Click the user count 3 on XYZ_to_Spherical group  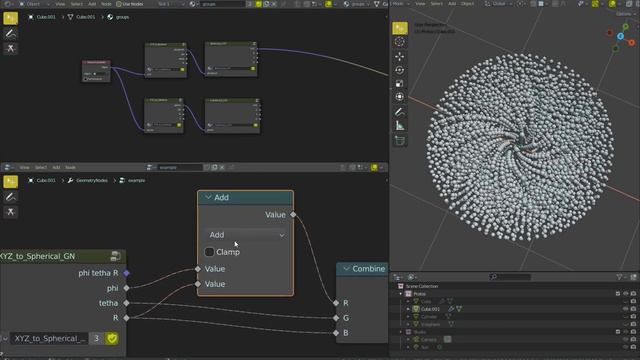point(96,338)
